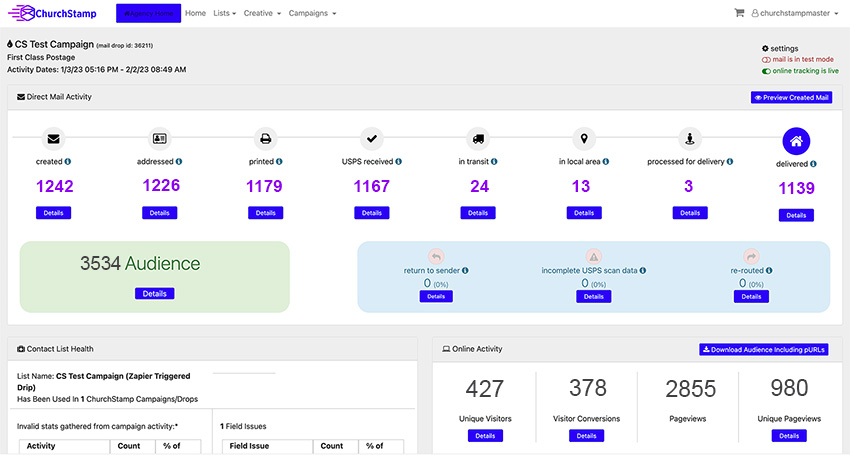Expand the Campaigns dropdown menu
This screenshot has height=455, width=850.
tap(312, 13)
